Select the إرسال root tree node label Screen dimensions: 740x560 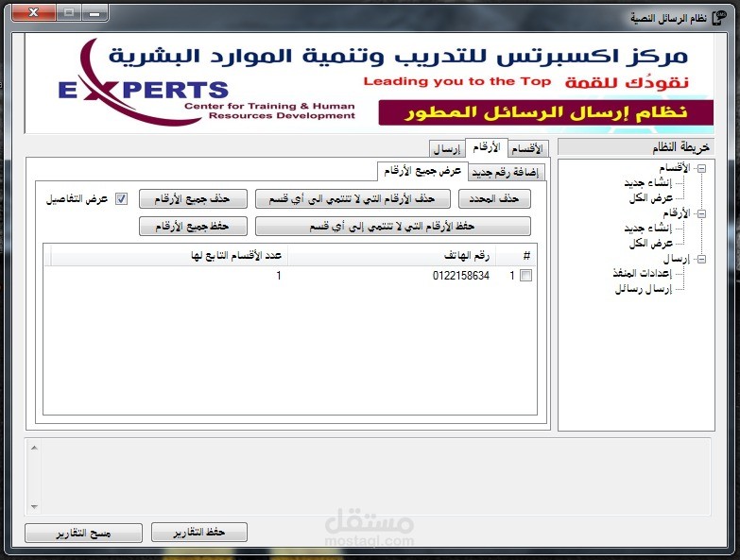(x=677, y=259)
